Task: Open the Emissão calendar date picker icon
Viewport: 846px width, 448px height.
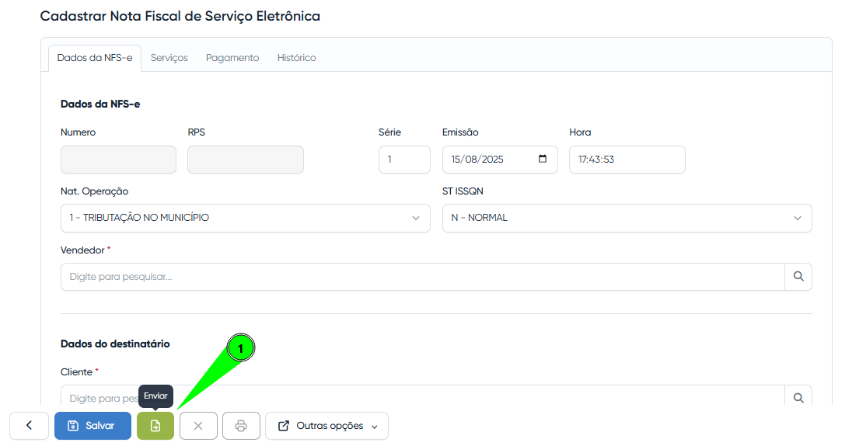Action: pyautogui.click(x=543, y=160)
